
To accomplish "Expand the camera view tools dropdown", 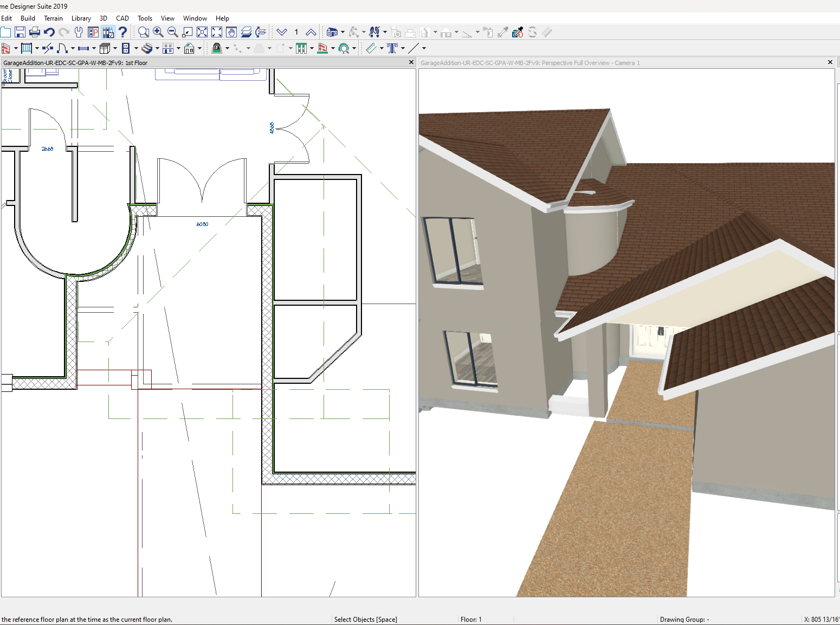I will point(343,33).
